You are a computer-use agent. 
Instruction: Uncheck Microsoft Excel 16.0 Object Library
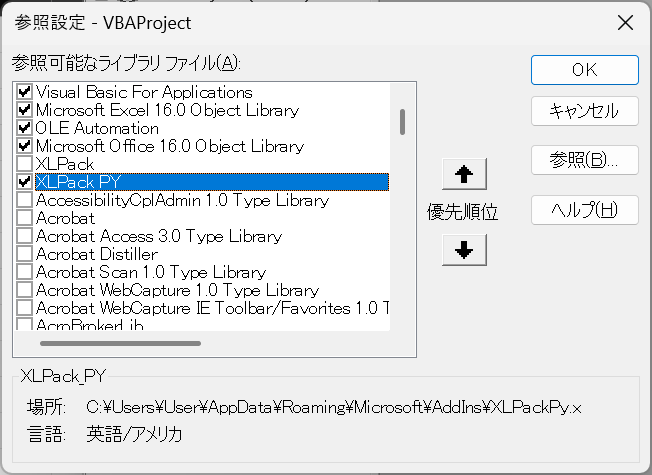point(25,110)
